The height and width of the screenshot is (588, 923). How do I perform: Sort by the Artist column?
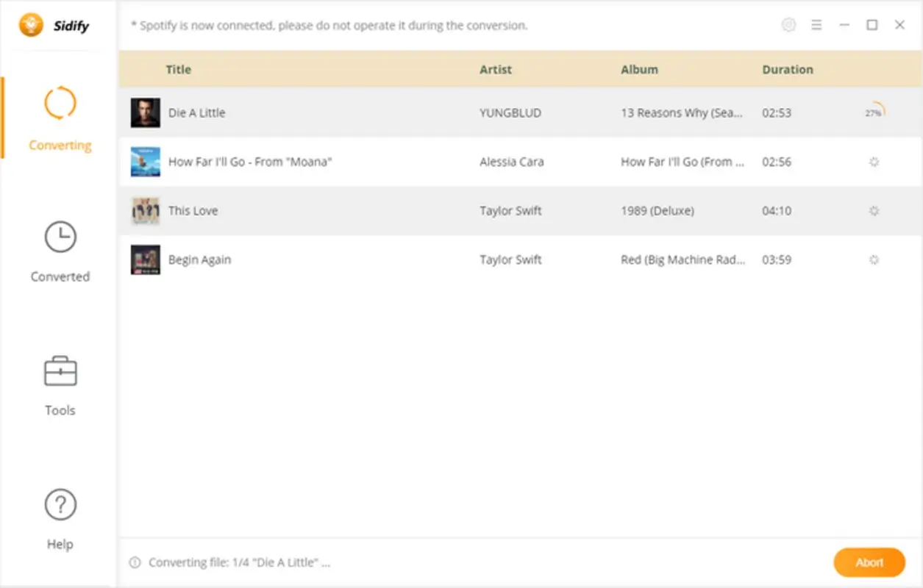pyautogui.click(x=495, y=69)
